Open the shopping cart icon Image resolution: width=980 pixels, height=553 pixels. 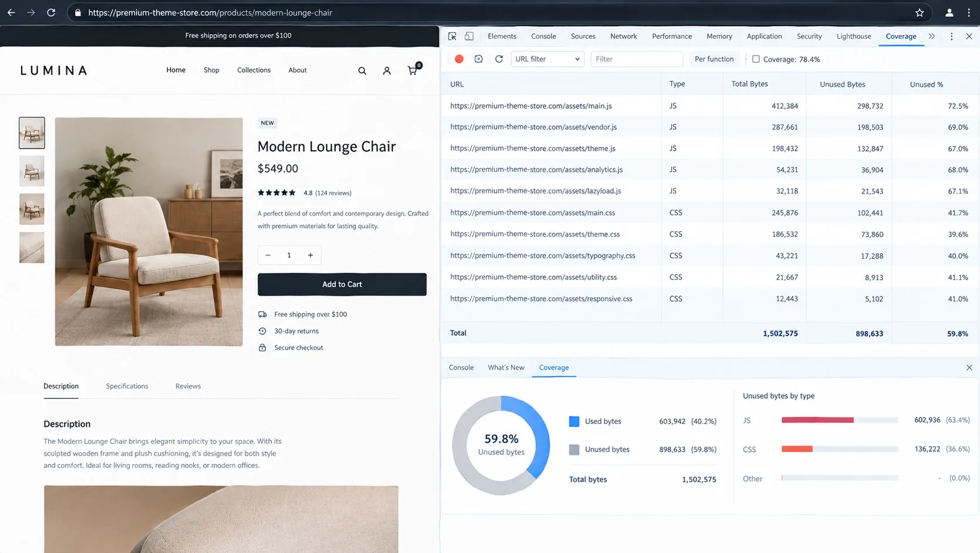click(x=414, y=69)
